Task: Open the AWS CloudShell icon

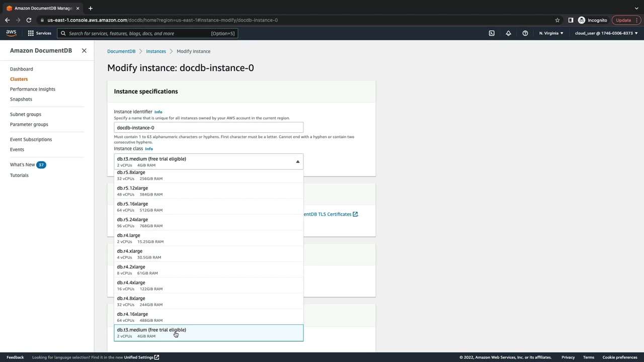Action: (x=492, y=33)
